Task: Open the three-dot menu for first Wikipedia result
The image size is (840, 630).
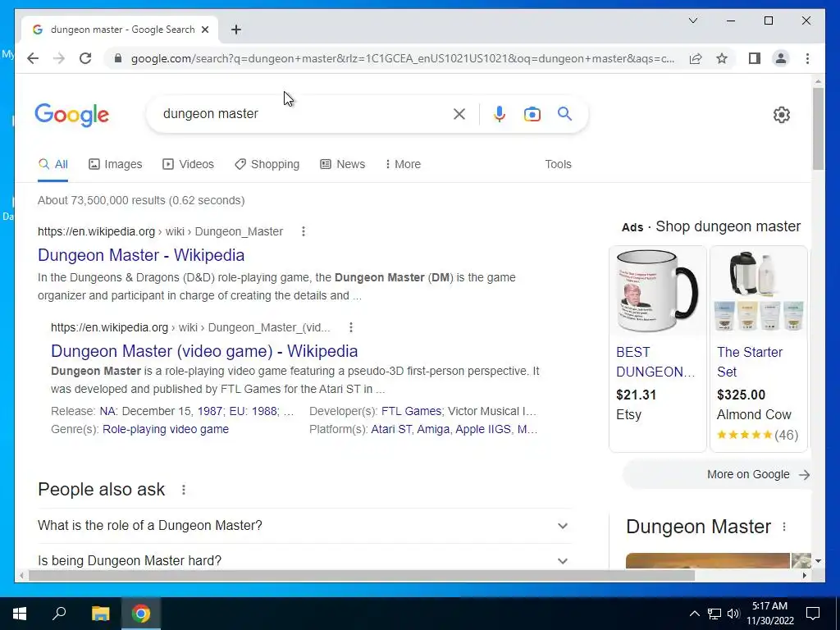Action: [304, 231]
